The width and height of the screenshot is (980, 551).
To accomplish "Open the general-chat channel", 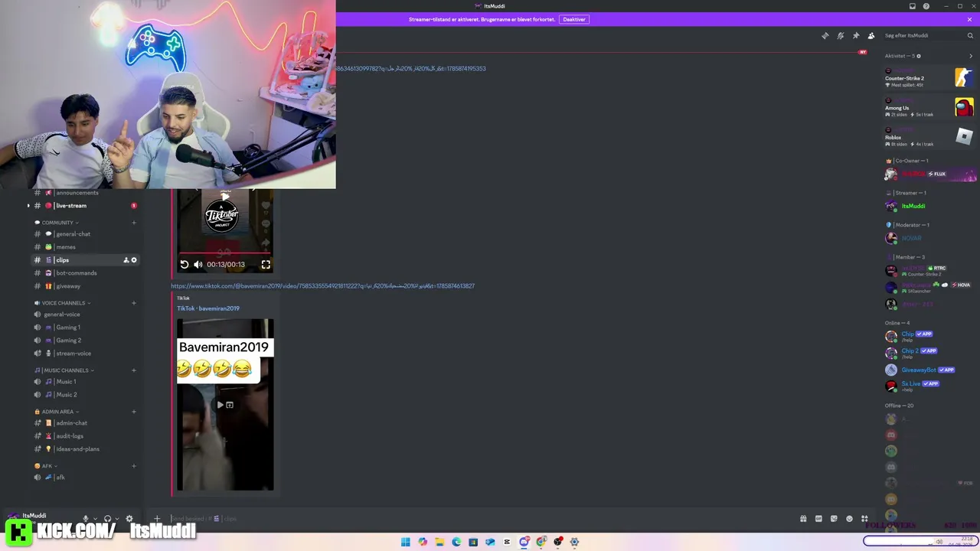I will tap(86, 234).
